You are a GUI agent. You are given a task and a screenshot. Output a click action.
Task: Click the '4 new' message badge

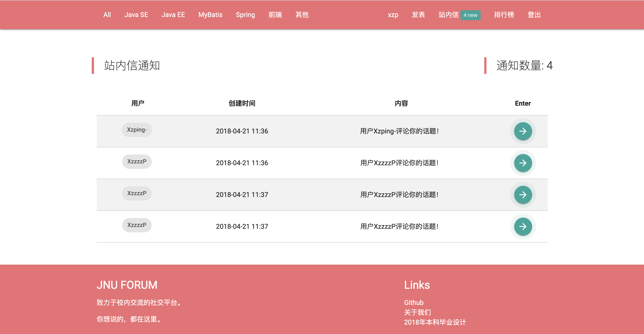(x=470, y=15)
